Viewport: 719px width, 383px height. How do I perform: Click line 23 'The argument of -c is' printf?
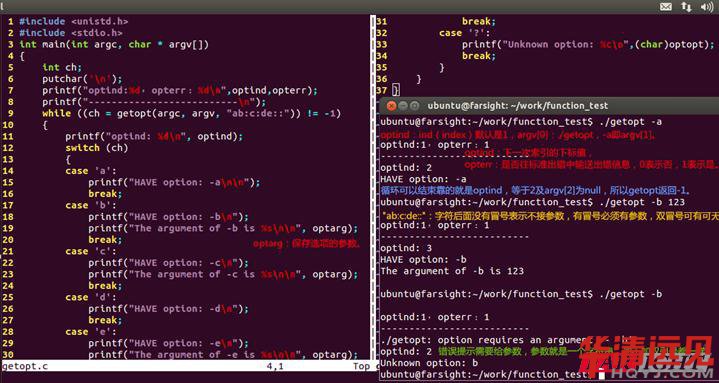(223, 274)
